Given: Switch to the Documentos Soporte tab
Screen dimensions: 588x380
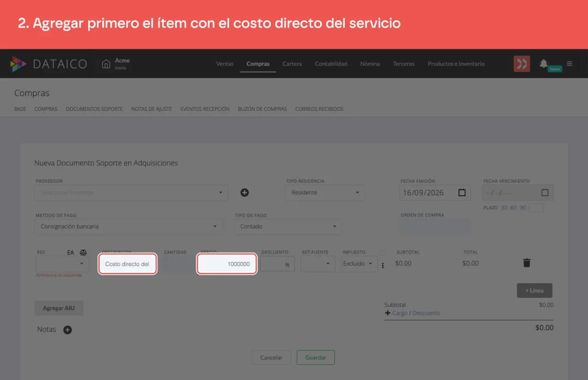Looking at the screenshot, I should pos(94,109).
